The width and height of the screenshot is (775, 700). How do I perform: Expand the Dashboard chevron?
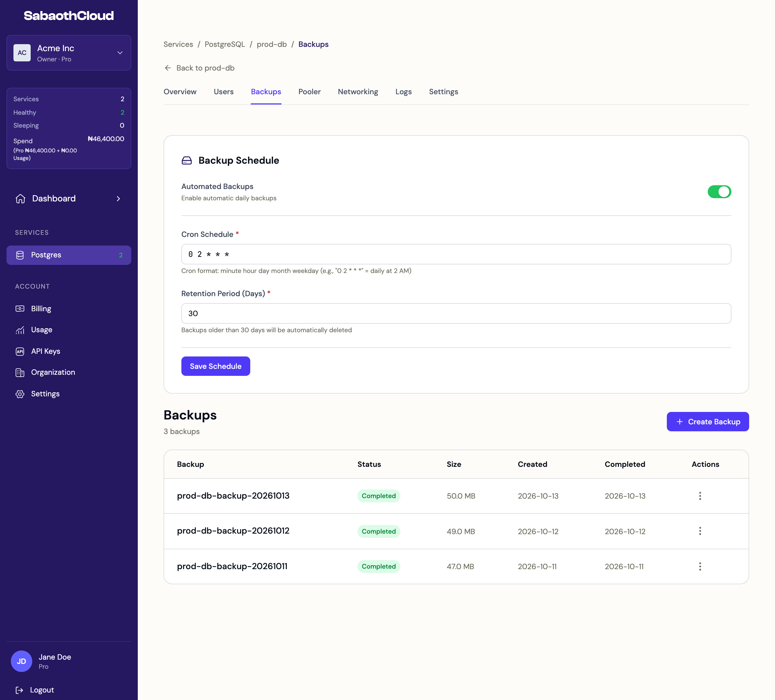(118, 198)
